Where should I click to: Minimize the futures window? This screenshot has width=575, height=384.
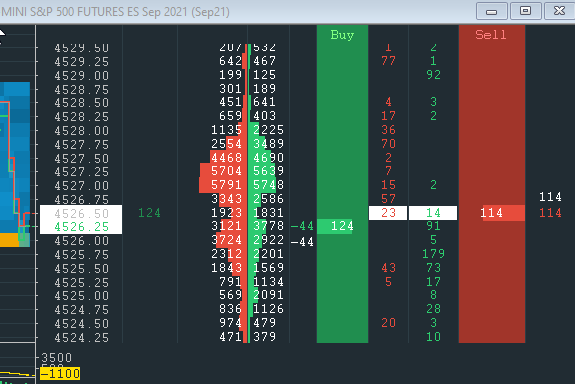(491, 11)
